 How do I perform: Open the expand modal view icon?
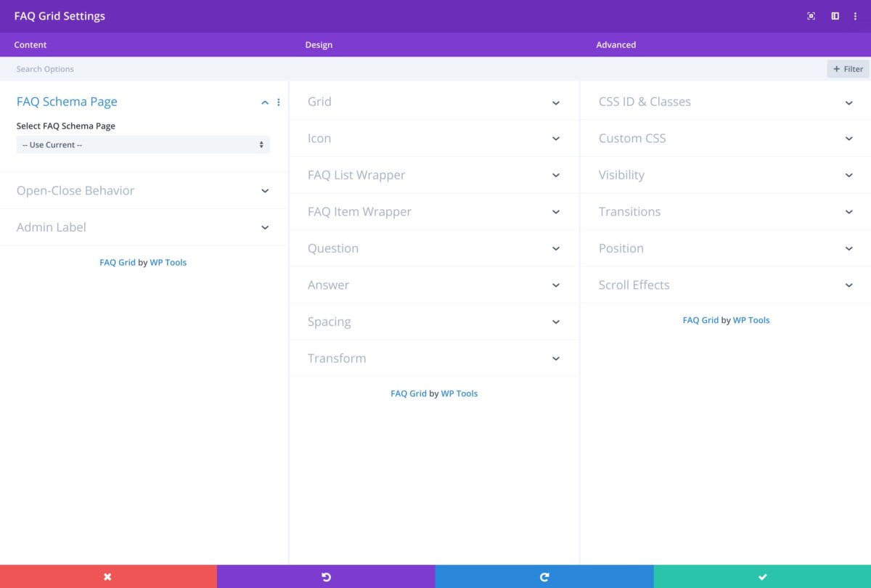(811, 15)
